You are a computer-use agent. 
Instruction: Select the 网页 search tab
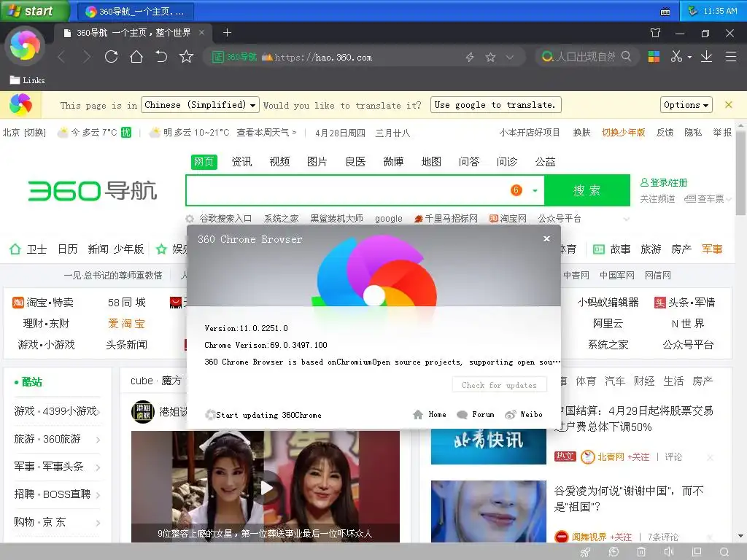coord(204,162)
